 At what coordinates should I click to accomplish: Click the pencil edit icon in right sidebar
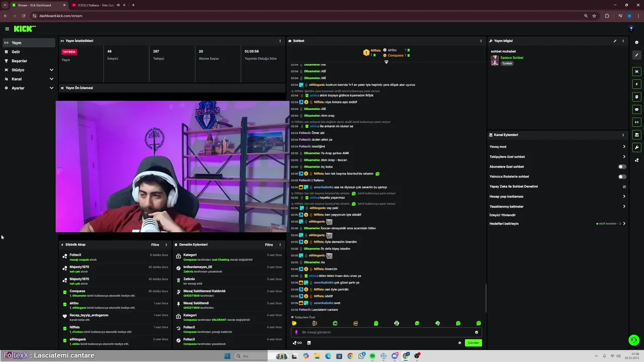[x=636, y=55]
